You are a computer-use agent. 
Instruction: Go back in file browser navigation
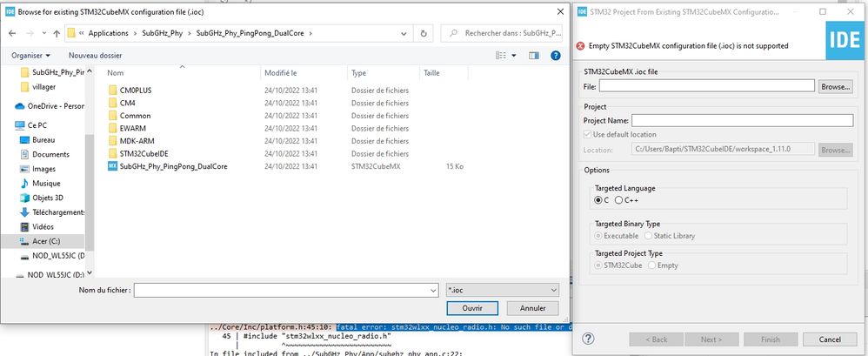coord(13,33)
